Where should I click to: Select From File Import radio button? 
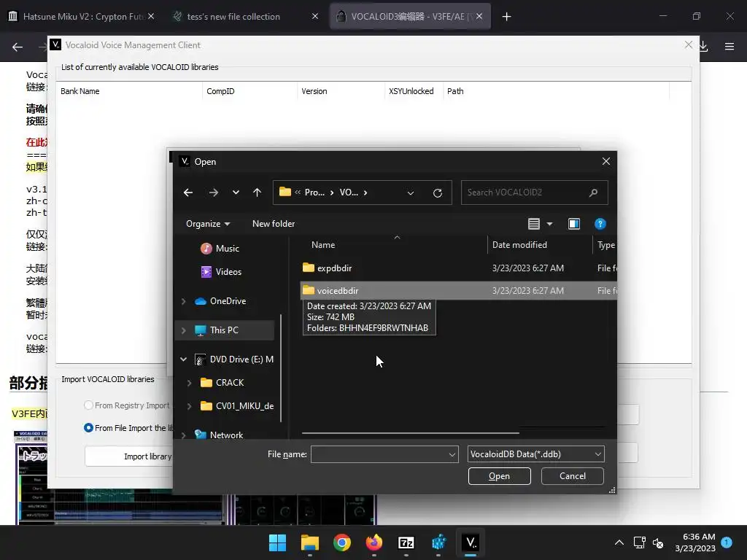[x=88, y=427]
